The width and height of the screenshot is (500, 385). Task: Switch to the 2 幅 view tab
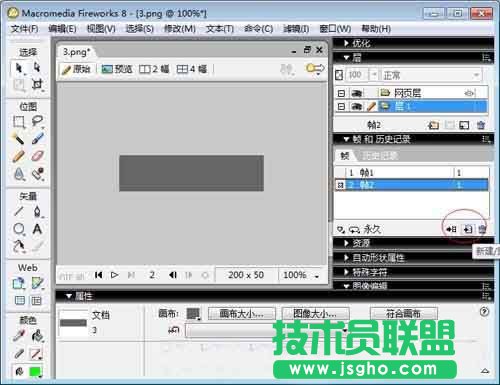[154, 69]
